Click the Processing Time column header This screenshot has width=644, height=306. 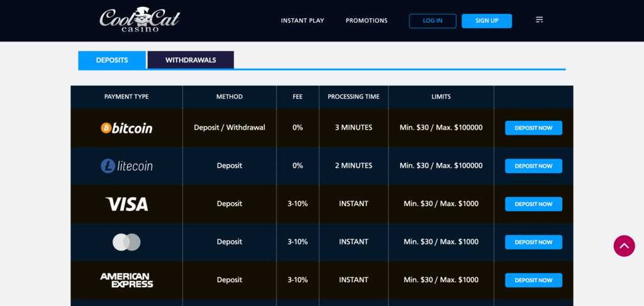[353, 97]
